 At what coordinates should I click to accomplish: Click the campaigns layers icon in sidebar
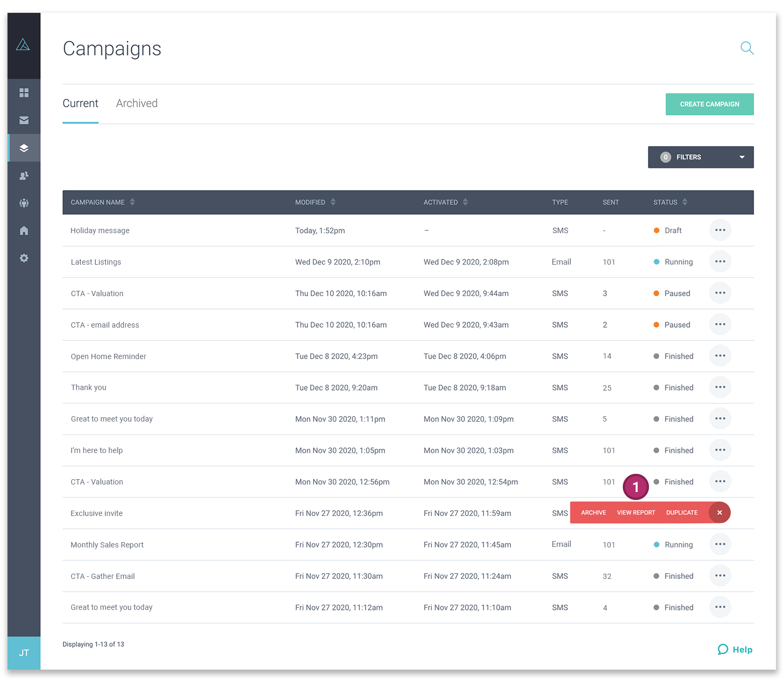[23, 148]
